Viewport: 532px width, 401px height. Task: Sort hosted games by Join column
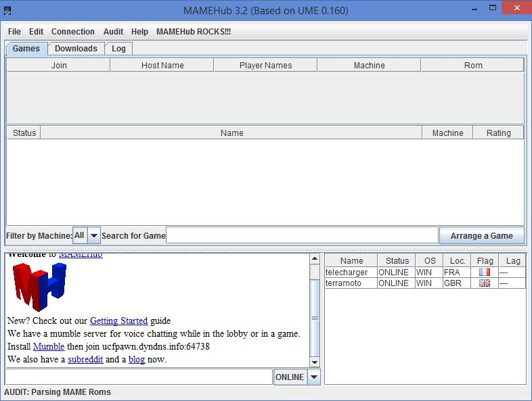59,65
